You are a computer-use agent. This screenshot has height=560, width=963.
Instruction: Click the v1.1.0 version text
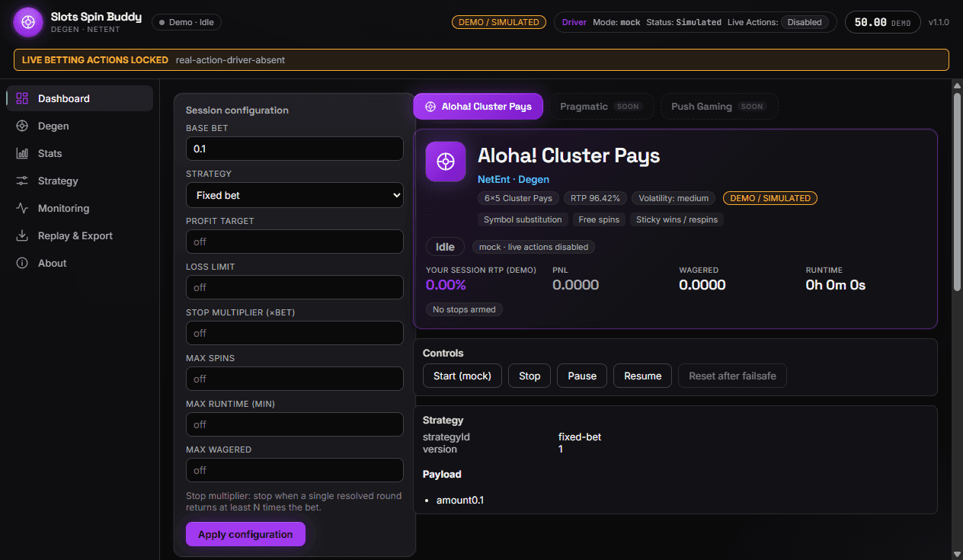(x=939, y=22)
